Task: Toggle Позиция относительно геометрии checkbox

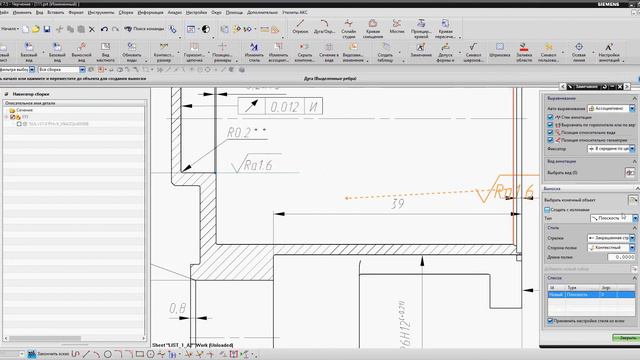Action: coord(550,140)
